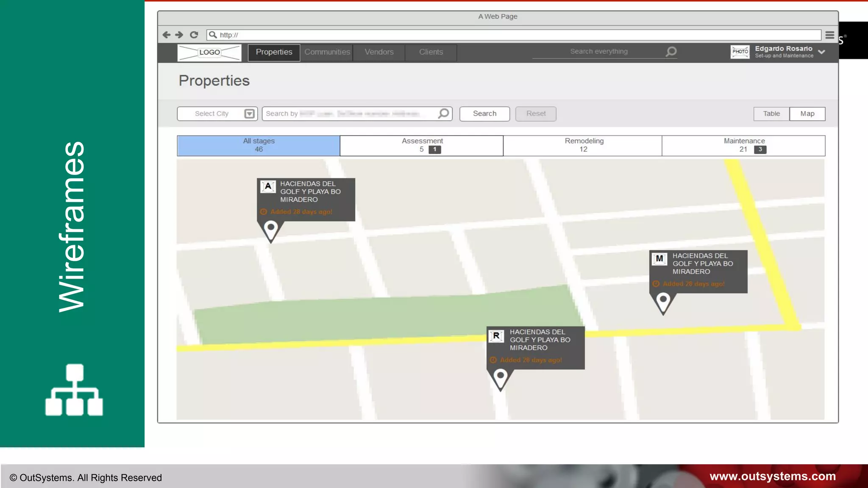Click the browser back arrow icon
Screen dimensions: 868x488
click(x=167, y=35)
